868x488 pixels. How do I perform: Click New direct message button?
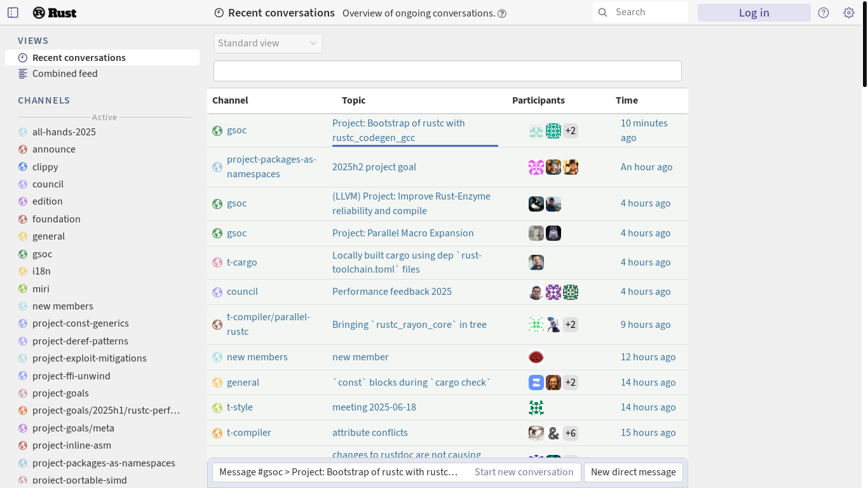tap(634, 472)
